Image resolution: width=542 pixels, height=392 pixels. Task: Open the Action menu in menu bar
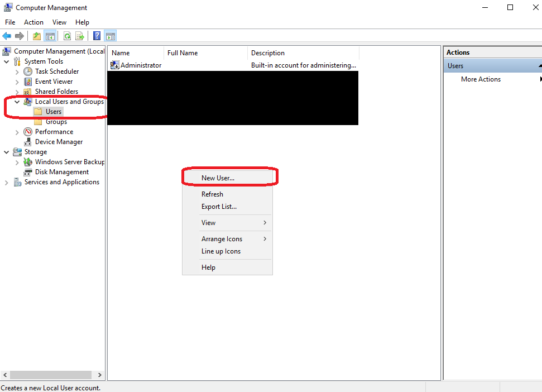click(x=33, y=22)
